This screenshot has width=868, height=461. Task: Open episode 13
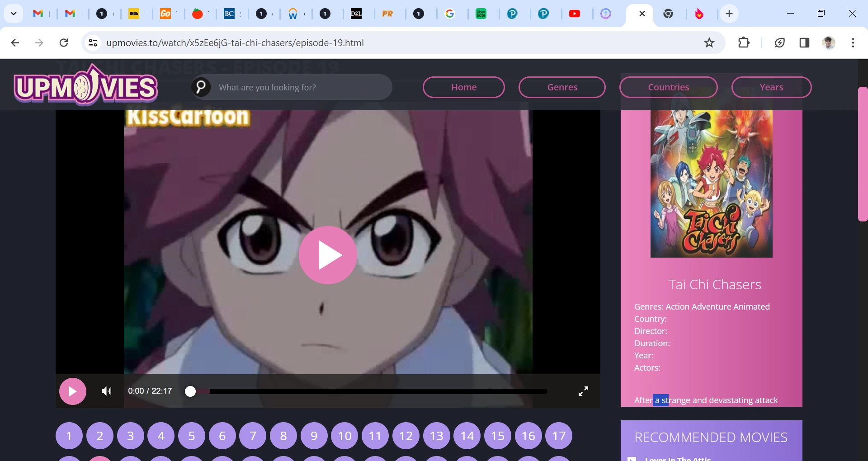[437, 436]
